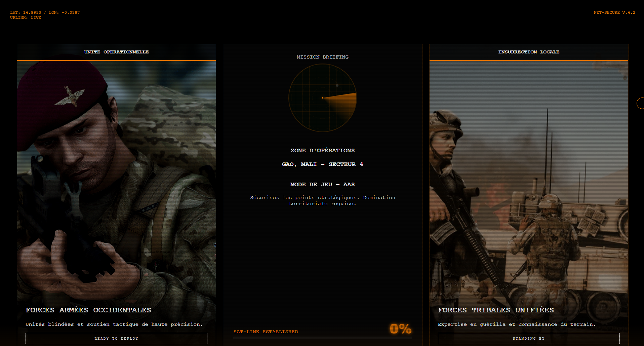
Task: Click the ZONE D'OPÉRATIONS label
Action: 323,151
